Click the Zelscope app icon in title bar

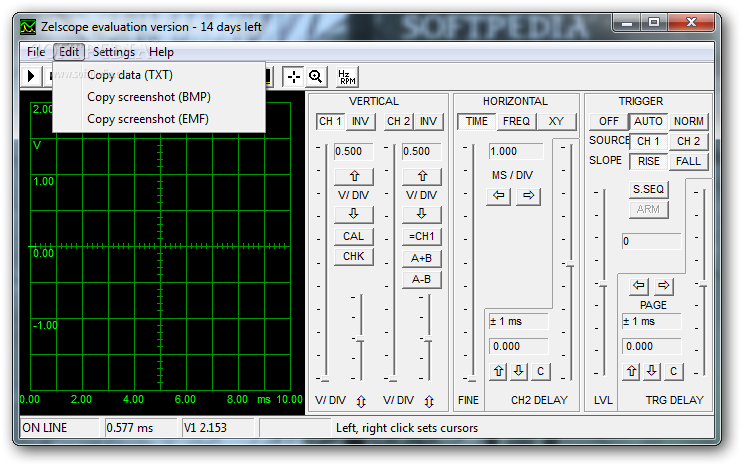click(28, 27)
